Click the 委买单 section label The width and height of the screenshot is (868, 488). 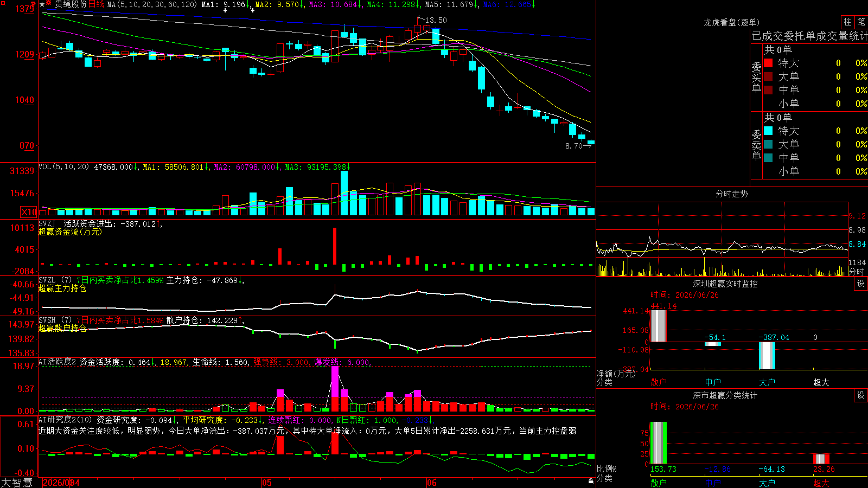point(756,78)
